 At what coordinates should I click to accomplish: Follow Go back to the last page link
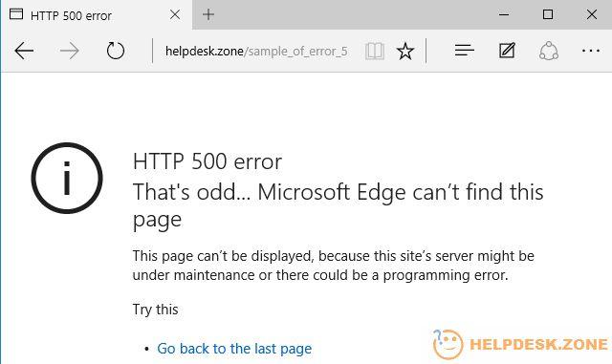pos(234,349)
